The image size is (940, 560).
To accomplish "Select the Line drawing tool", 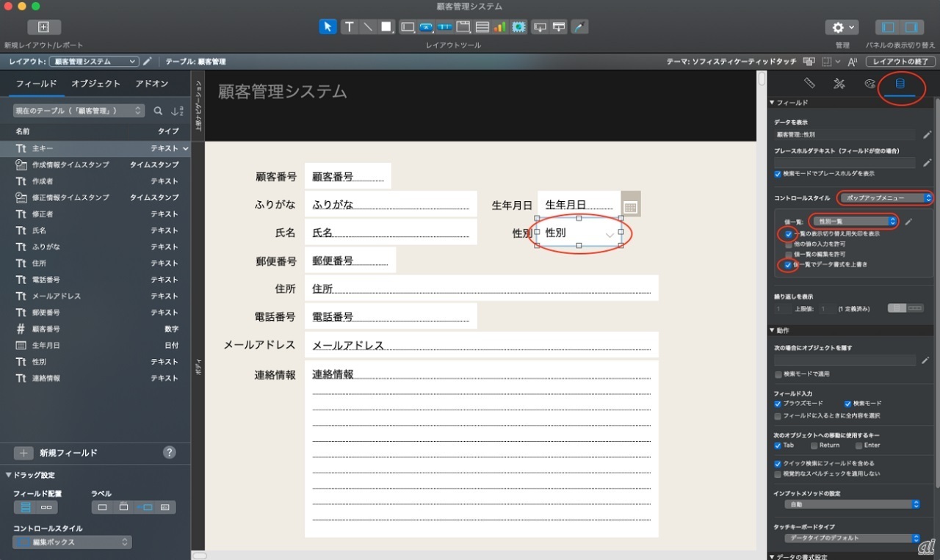I will 368,27.
